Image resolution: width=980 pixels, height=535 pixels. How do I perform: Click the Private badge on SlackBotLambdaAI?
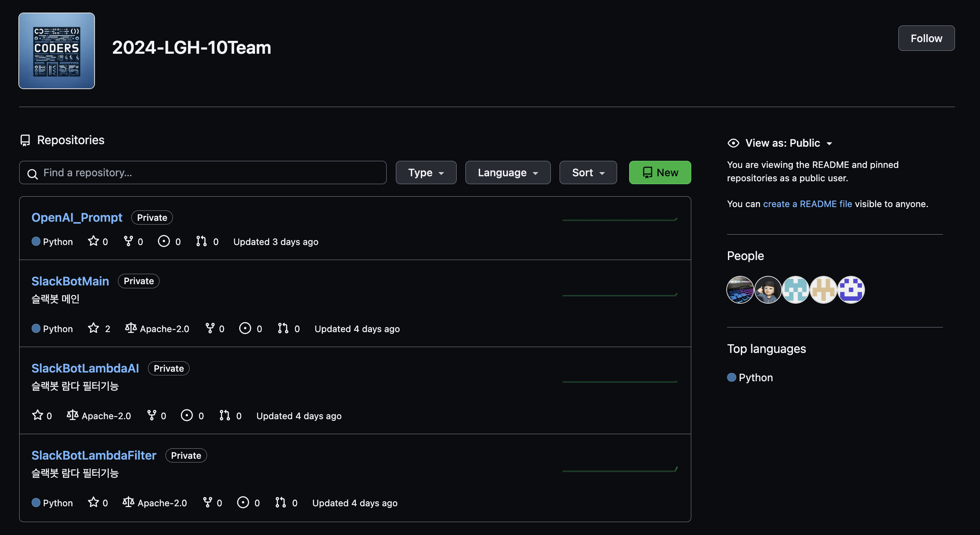click(169, 368)
